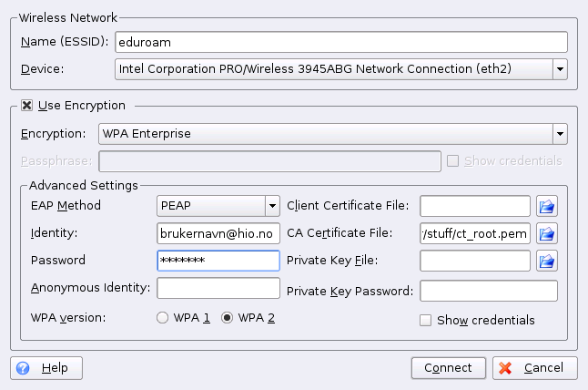Click the Client Certificate File text field
The image size is (588, 390).
475,206
